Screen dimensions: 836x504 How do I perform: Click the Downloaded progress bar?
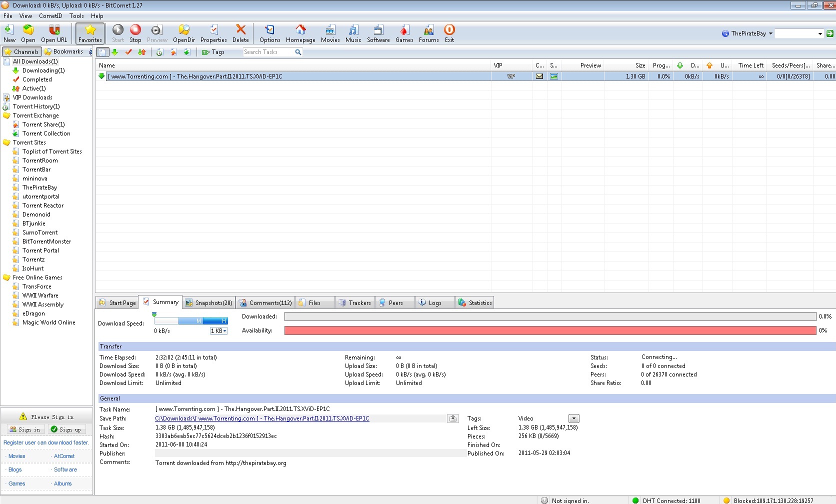pyautogui.click(x=550, y=316)
